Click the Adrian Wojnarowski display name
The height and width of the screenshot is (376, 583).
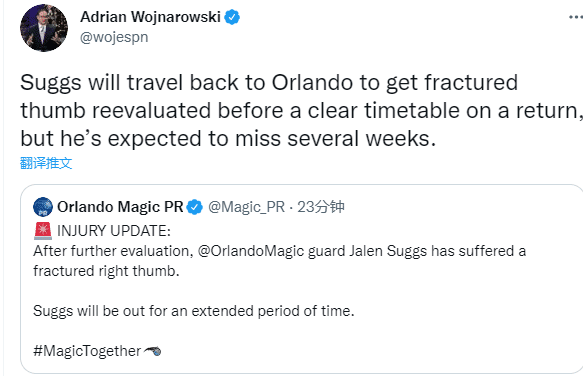tap(151, 17)
